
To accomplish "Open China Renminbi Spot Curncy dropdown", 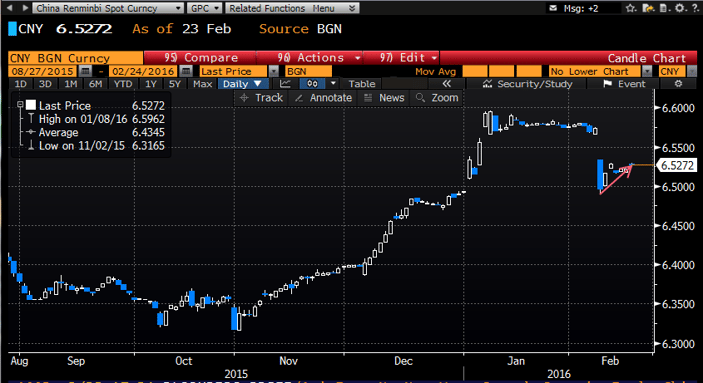I will coord(108,8).
